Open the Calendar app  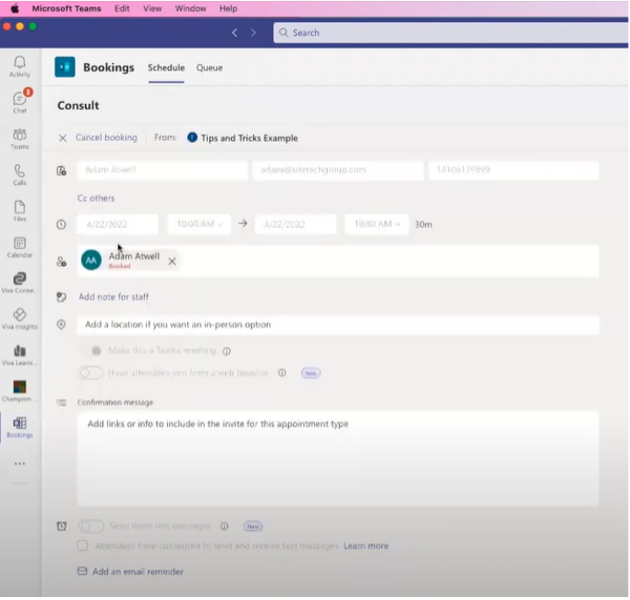click(20, 247)
